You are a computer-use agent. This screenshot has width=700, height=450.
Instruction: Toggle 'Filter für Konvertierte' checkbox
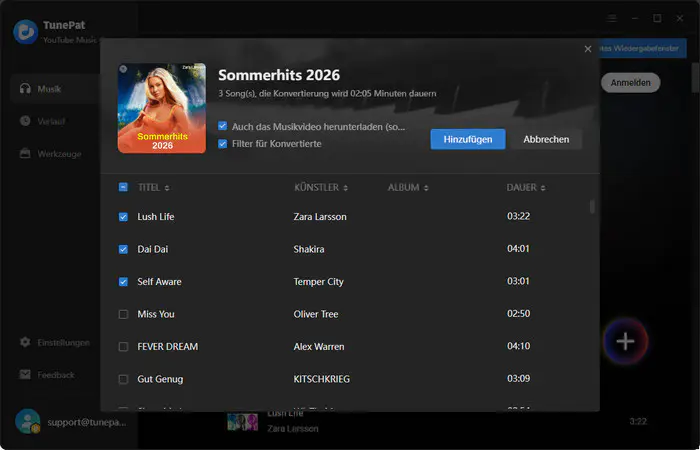click(222, 143)
